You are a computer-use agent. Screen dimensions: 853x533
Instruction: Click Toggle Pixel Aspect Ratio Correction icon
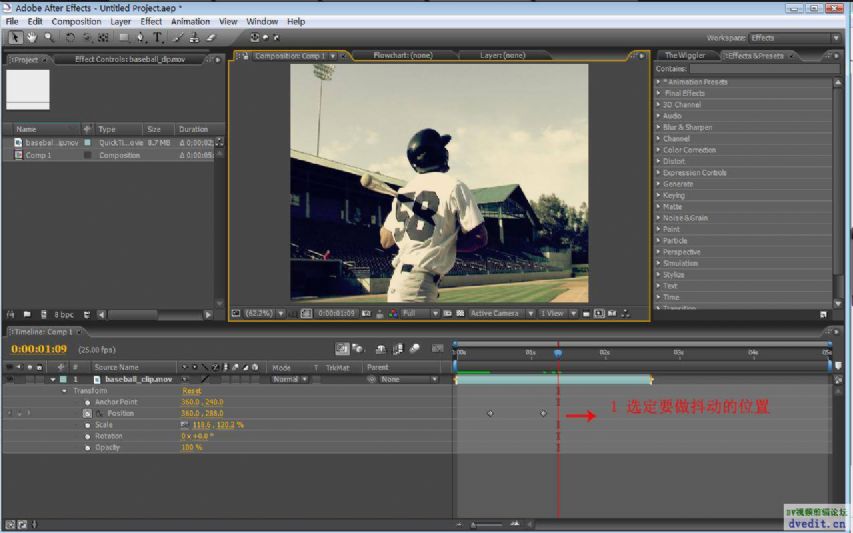coord(586,314)
